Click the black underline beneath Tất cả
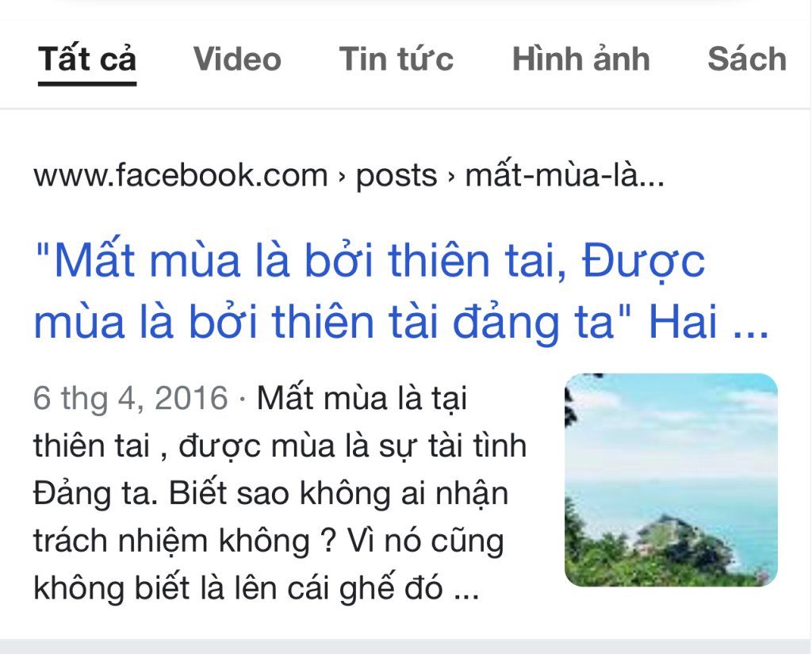 [87, 83]
